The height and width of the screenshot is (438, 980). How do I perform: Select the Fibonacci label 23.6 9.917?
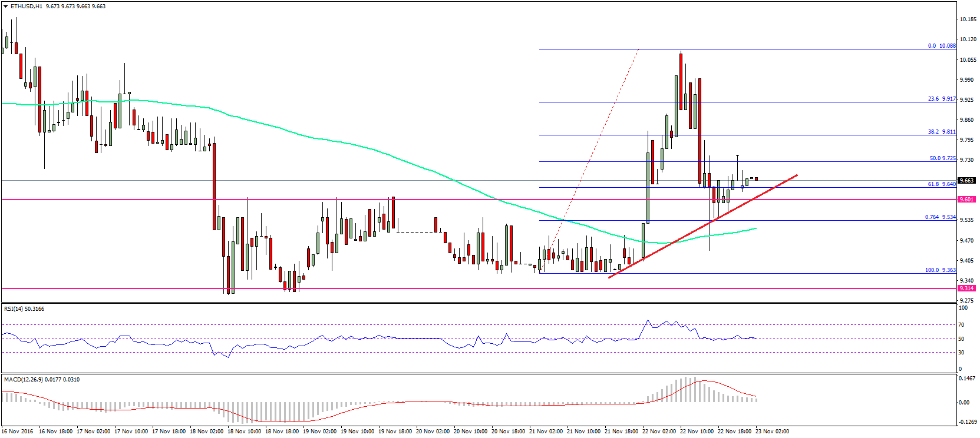(x=942, y=99)
